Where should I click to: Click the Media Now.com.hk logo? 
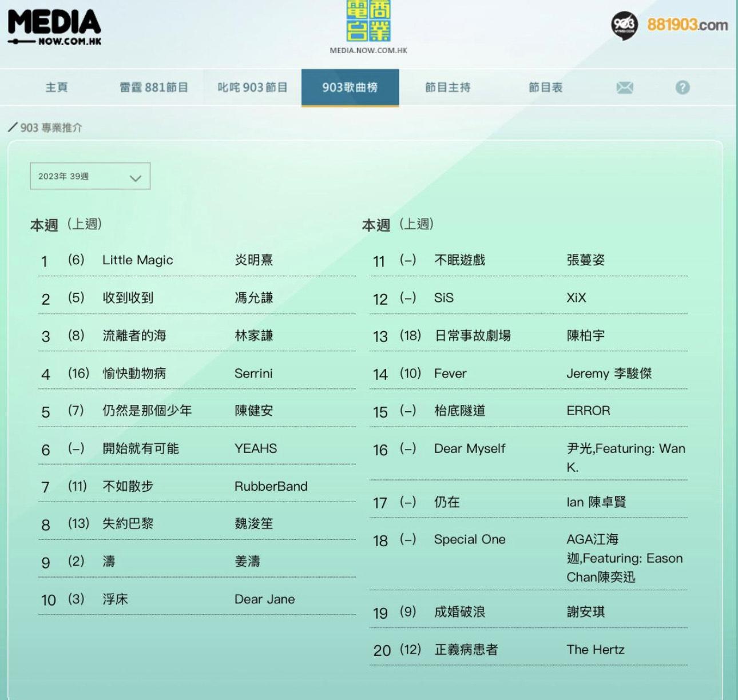(54, 27)
